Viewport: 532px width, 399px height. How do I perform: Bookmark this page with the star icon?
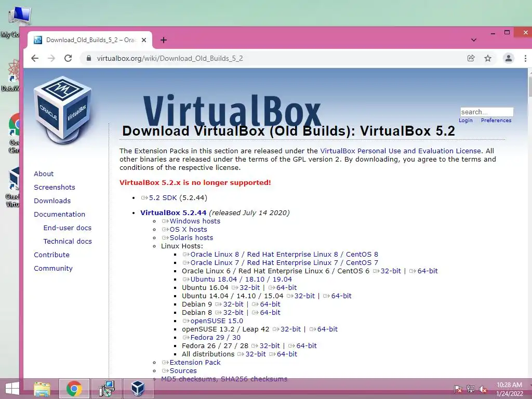click(x=488, y=58)
